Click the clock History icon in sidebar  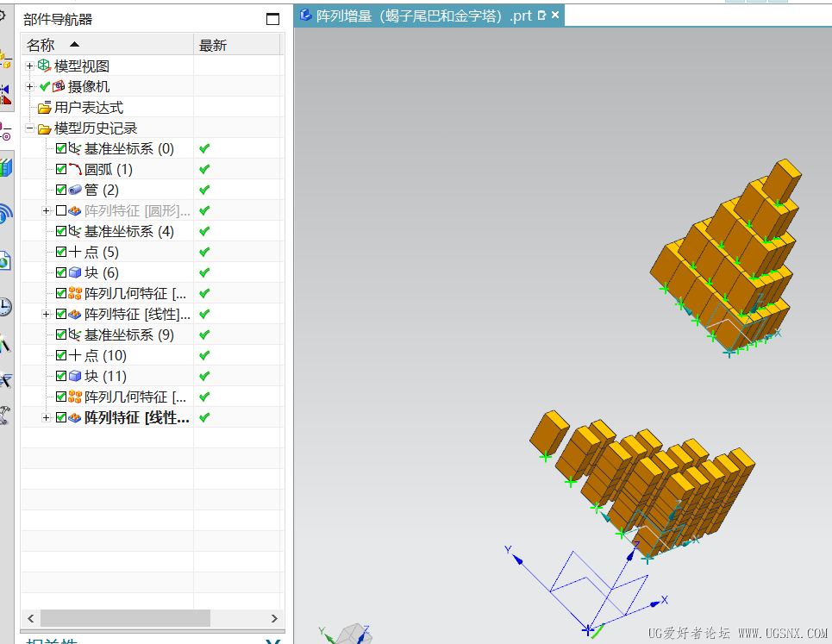point(5,307)
